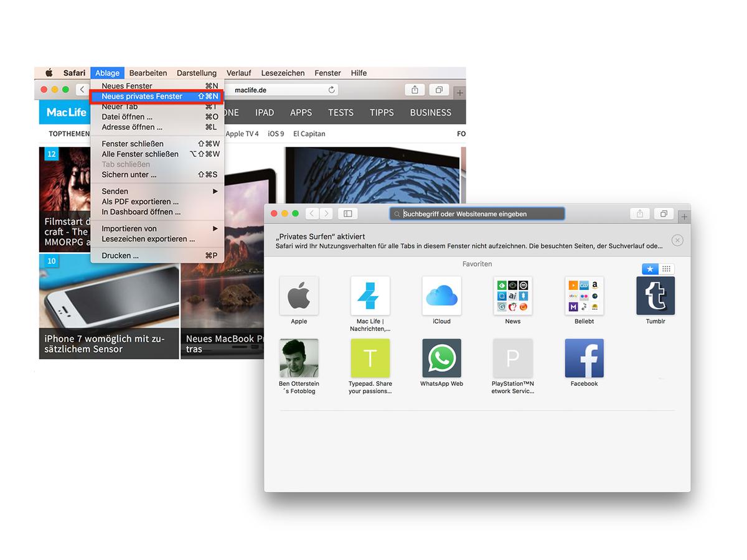Image resolution: width=747 pixels, height=560 pixels.
Task: Open the WhatsApp Web favorite
Action: (x=441, y=358)
